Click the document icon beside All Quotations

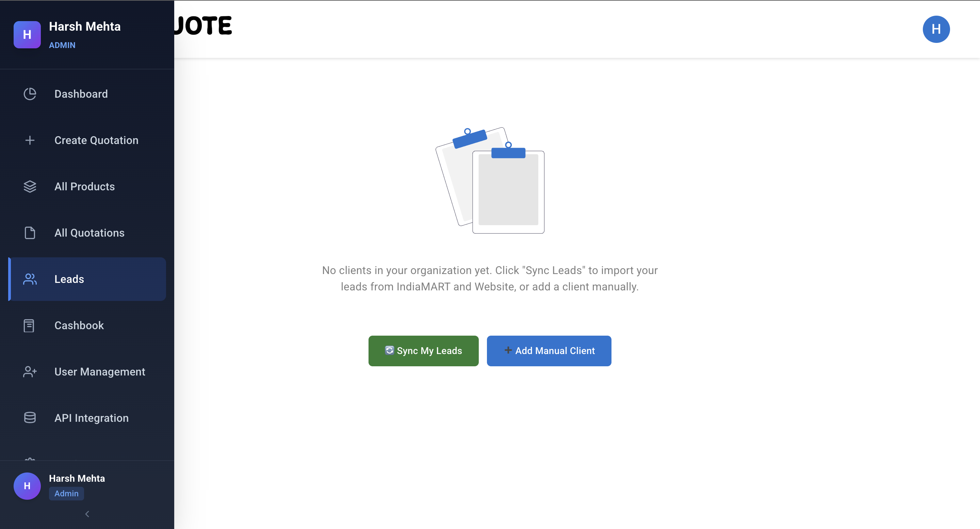pyautogui.click(x=30, y=233)
